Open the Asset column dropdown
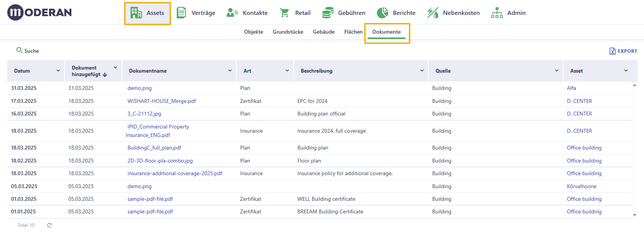 click(626, 71)
